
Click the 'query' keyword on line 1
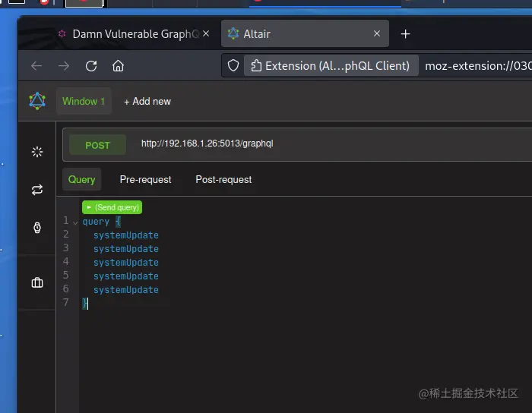click(x=96, y=222)
